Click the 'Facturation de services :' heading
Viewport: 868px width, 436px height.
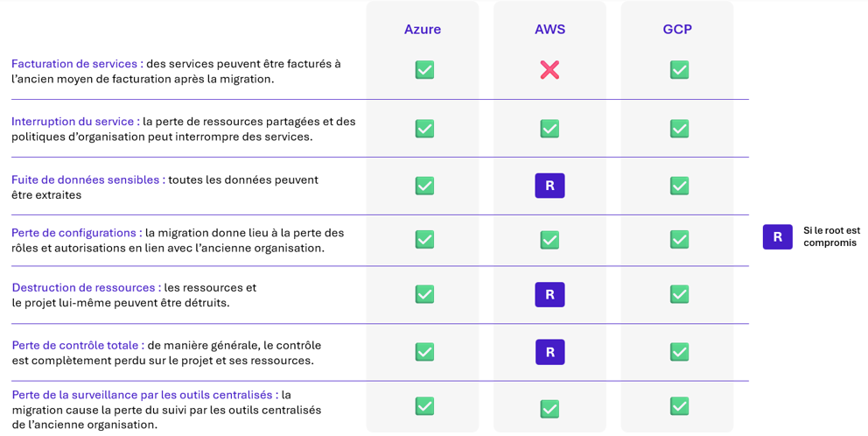[77, 64]
